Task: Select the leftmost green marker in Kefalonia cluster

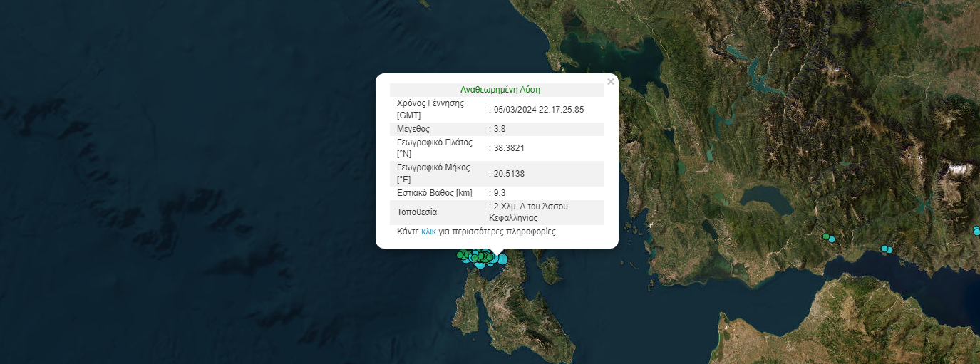Action: point(460,254)
